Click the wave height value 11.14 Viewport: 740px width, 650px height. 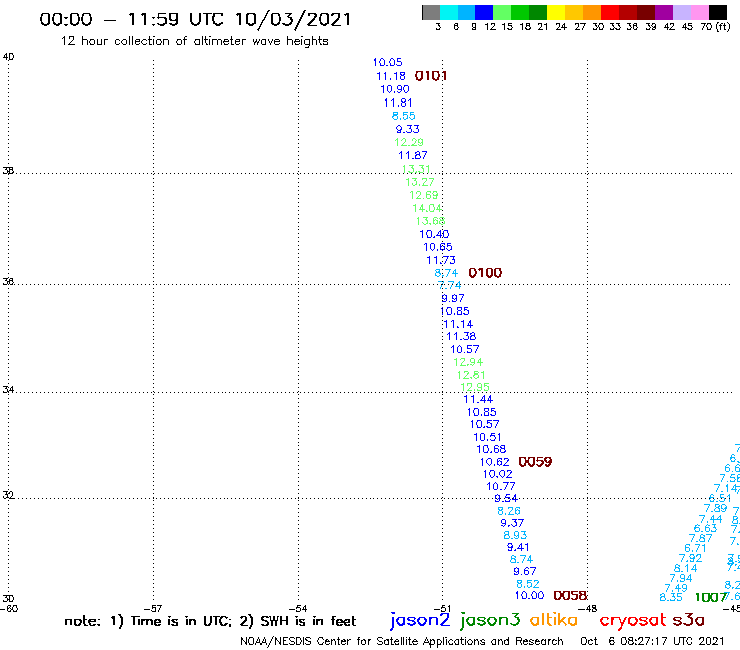[x=458, y=324]
